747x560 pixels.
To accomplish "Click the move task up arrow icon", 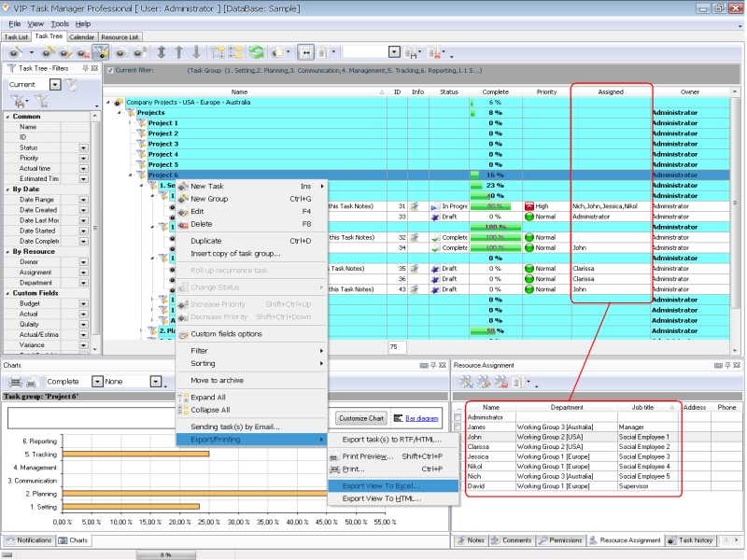I will tap(179, 53).
